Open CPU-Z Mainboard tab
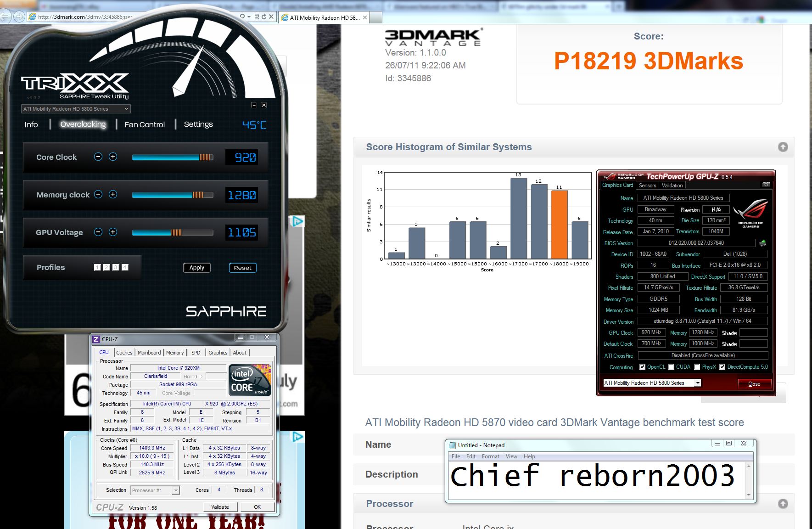The width and height of the screenshot is (812, 529). [149, 353]
